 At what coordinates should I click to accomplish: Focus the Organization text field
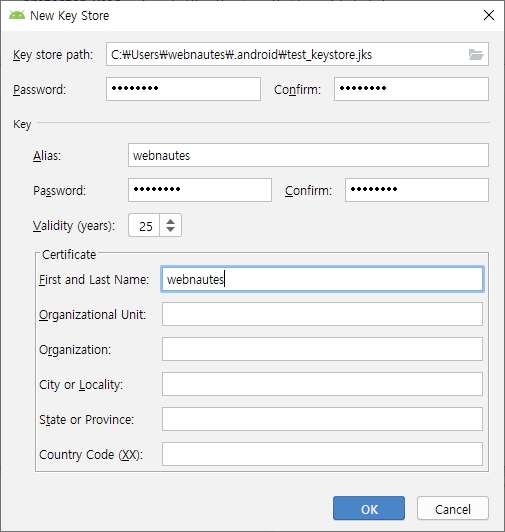322,349
